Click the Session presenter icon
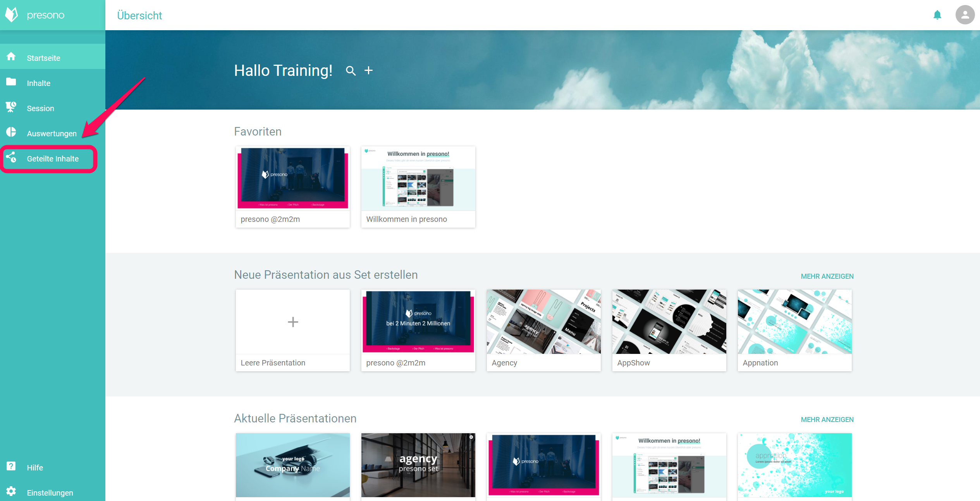The image size is (980, 501). [11, 107]
